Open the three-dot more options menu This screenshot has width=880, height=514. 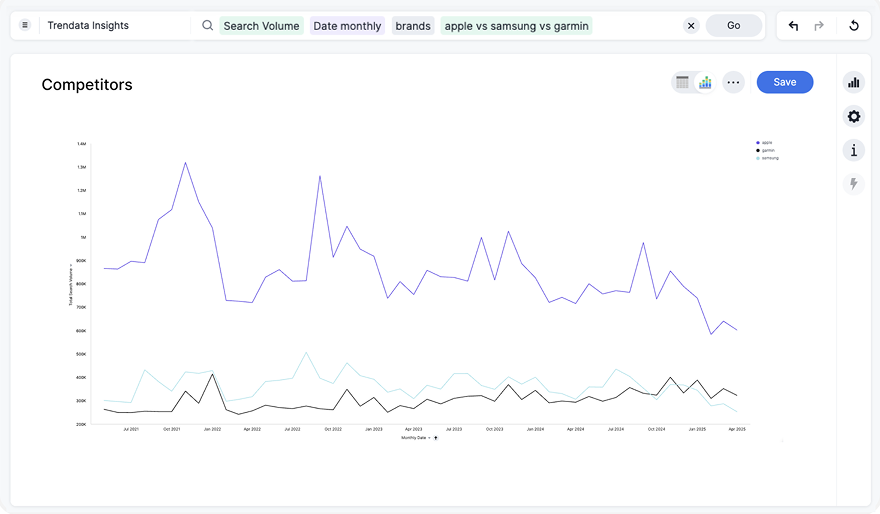click(x=734, y=83)
